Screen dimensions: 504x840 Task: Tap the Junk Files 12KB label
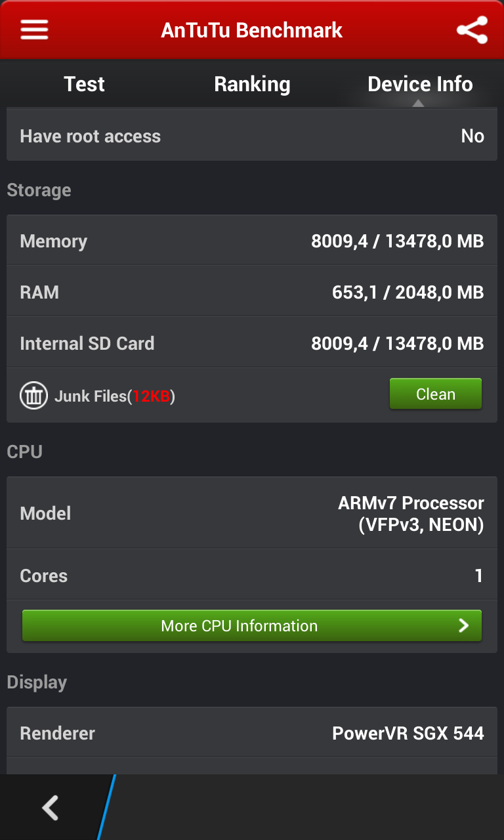115,396
